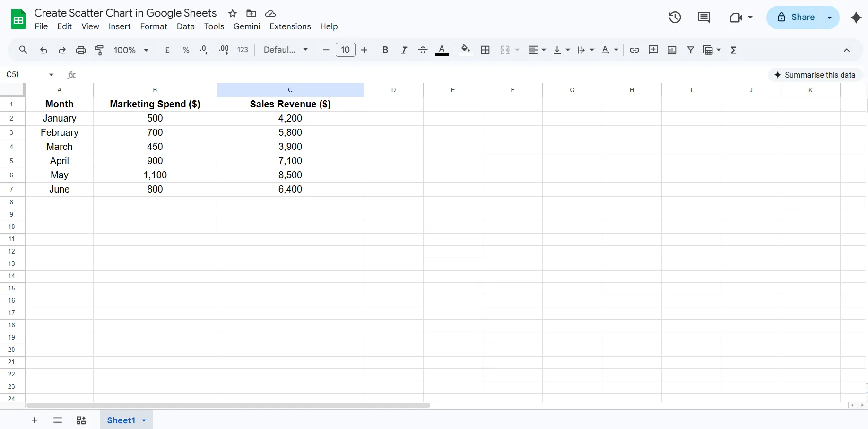
Task: Open the Sales Revenue ($) header cell
Action: (x=290, y=104)
